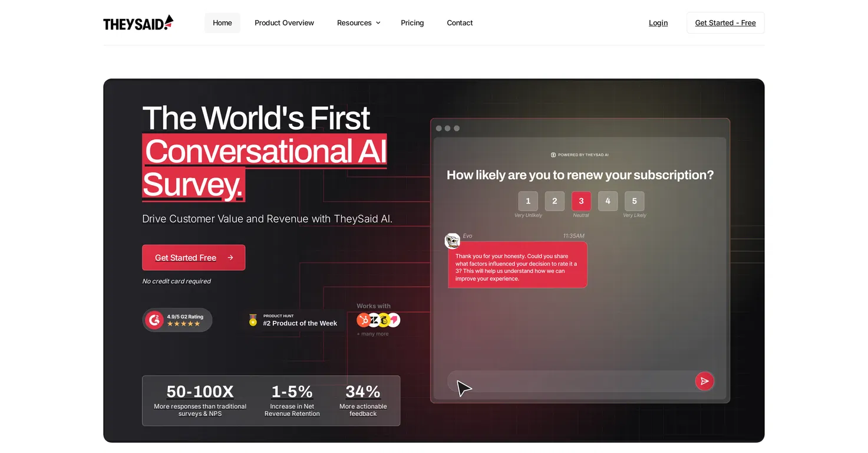Click the Evo chatbot avatar
Screen dimensions: 868x453
coord(453,241)
